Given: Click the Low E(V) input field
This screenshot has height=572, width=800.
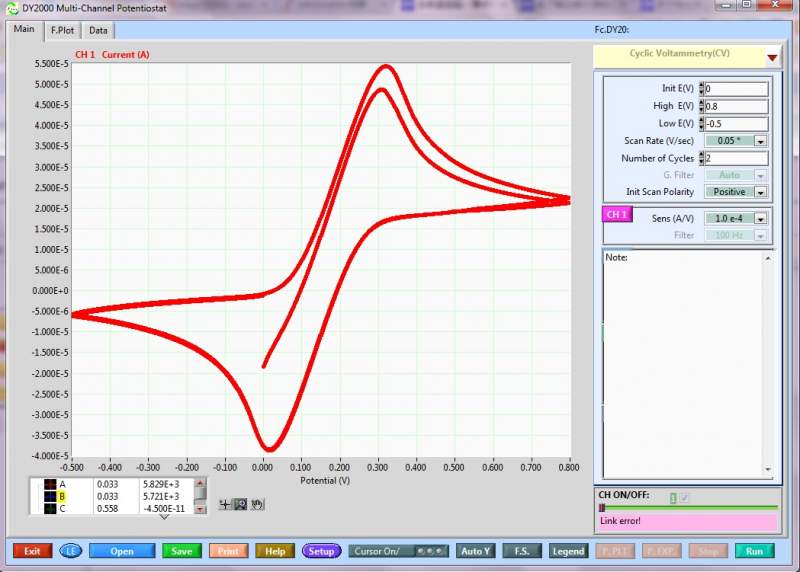Looking at the screenshot, I should (736, 123).
